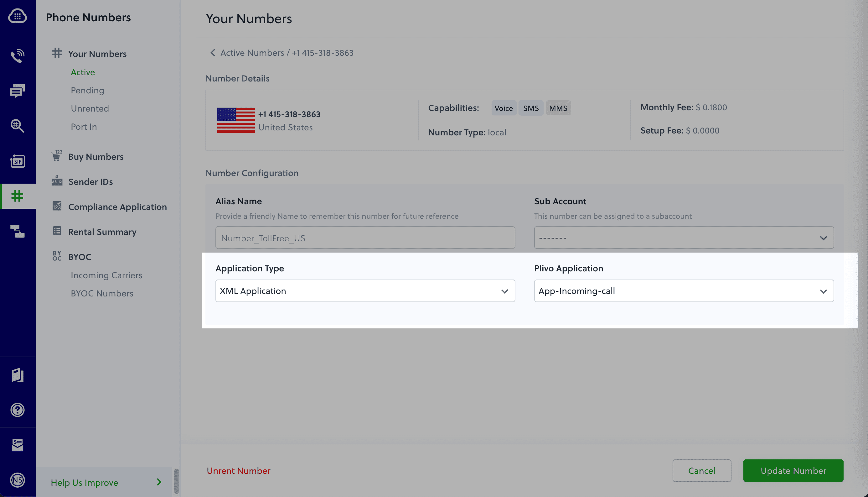Viewport: 868px width, 497px height.
Task: Switch to the Pending numbers tab
Action: tap(87, 90)
